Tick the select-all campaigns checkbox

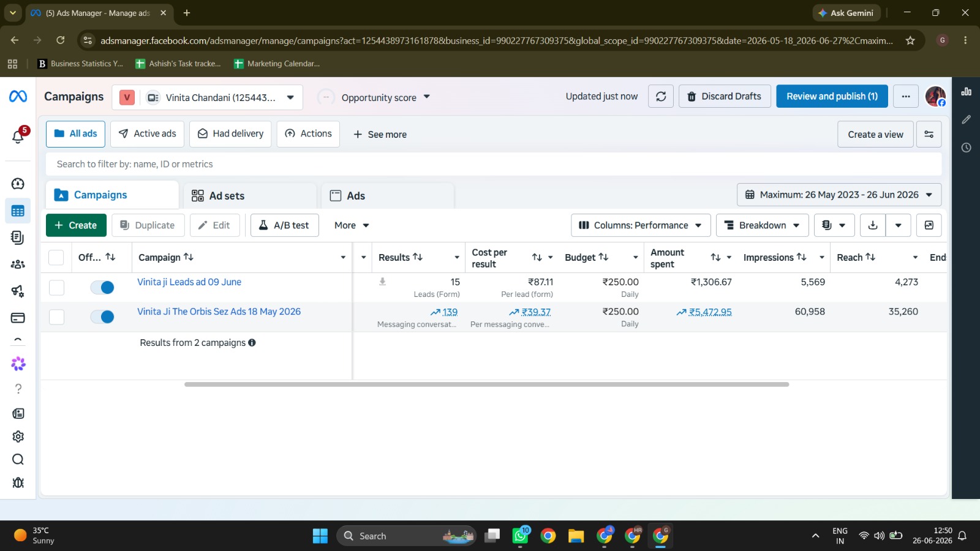tap(56, 258)
